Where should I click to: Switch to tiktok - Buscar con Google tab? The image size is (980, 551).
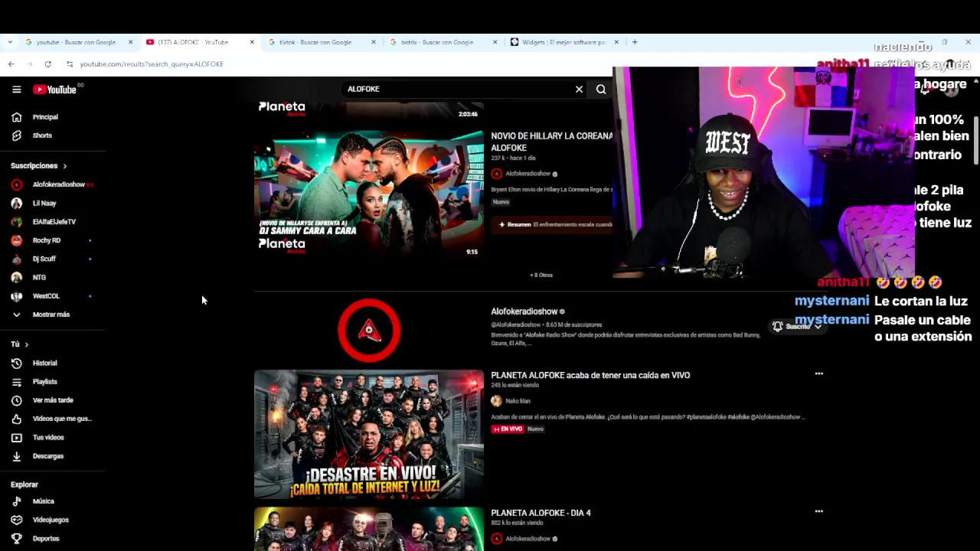click(x=317, y=42)
